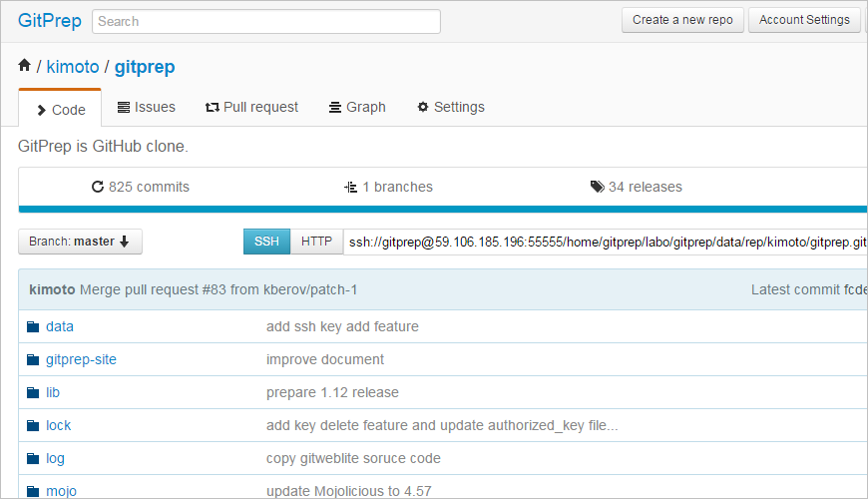
Task: Click the log folder icon
Action: click(x=33, y=458)
